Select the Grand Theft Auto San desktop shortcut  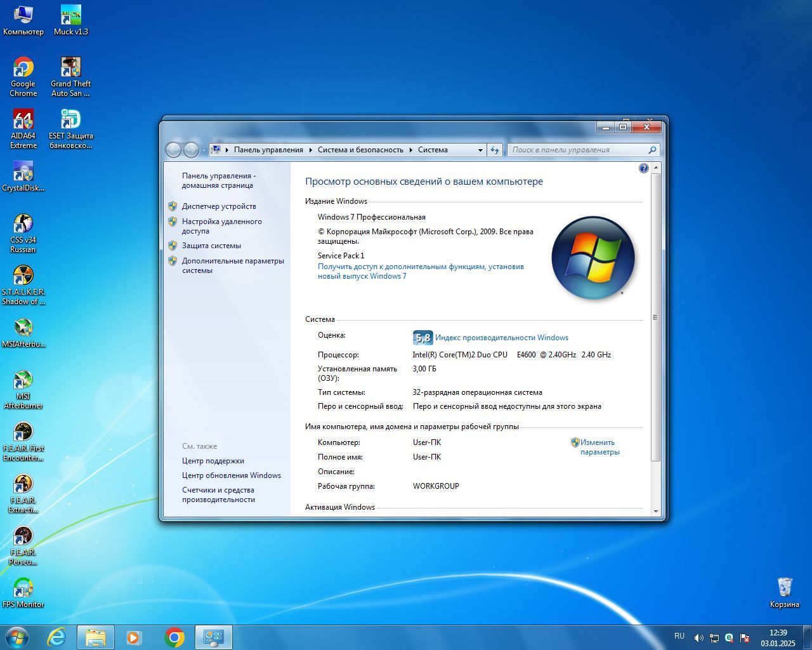(71, 77)
